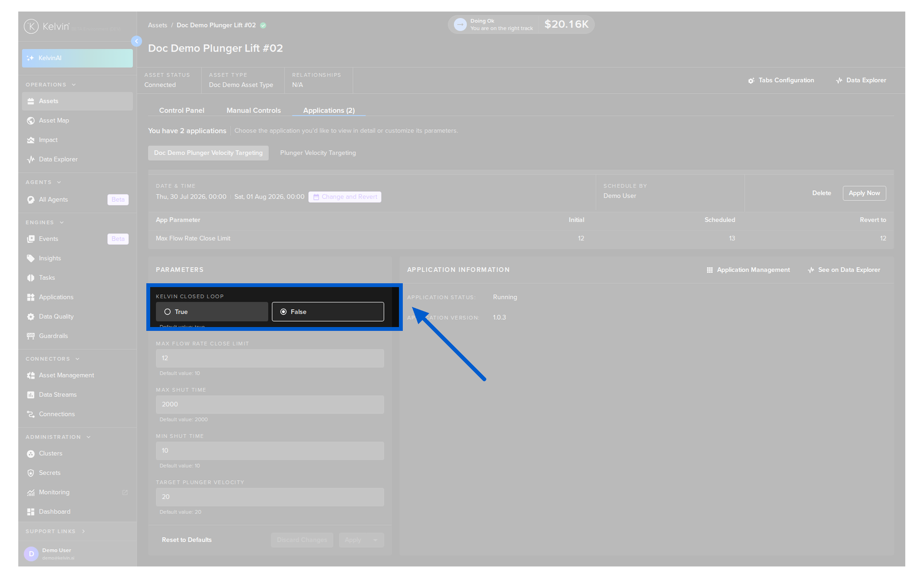This screenshot has width=924, height=578.
Task: Open Guardrails page
Action: [77, 336]
